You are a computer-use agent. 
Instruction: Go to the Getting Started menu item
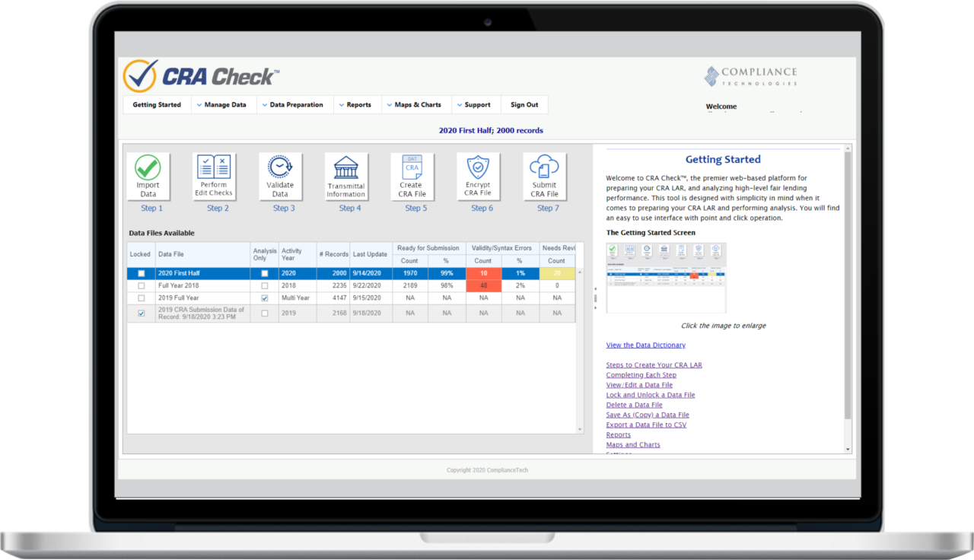(x=157, y=105)
